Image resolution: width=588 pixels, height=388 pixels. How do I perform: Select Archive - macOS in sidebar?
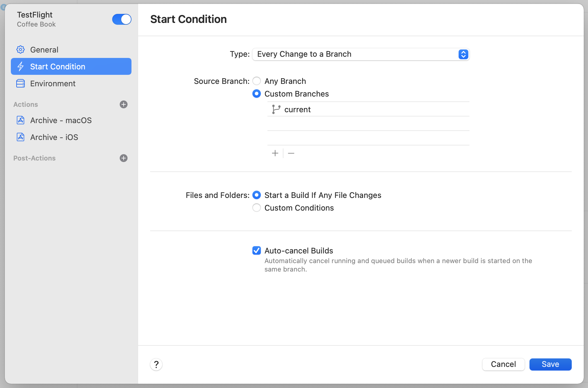[61, 120]
